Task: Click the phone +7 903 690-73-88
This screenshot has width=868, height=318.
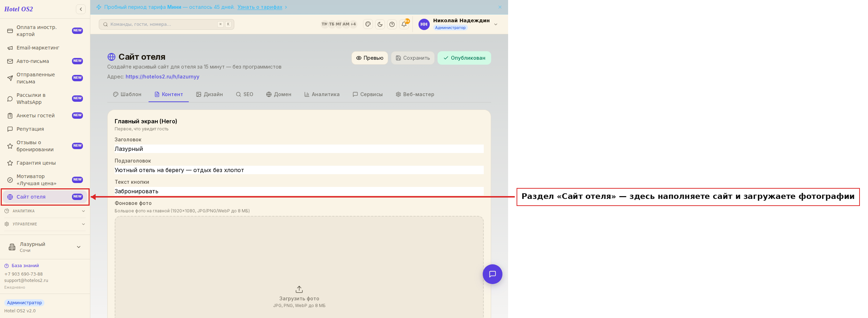Action: click(23, 274)
